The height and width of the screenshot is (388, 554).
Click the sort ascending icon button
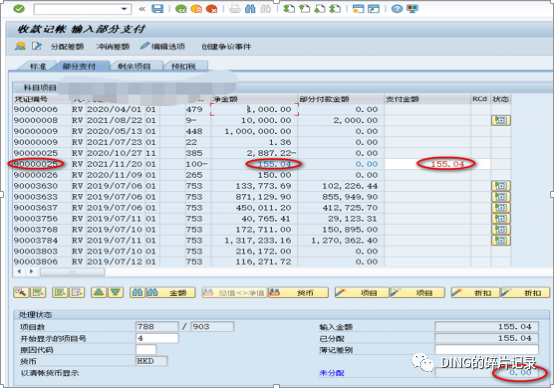[99, 293]
